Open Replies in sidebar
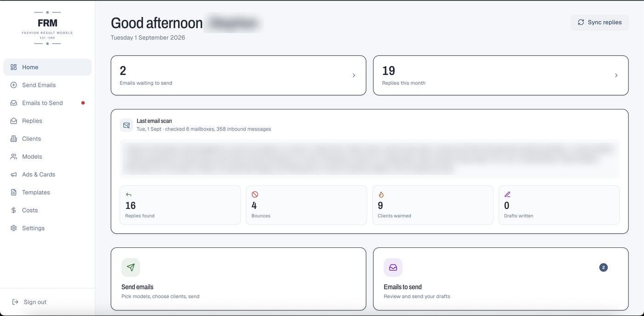This screenshot has width=644, height=316. point(47,121)
